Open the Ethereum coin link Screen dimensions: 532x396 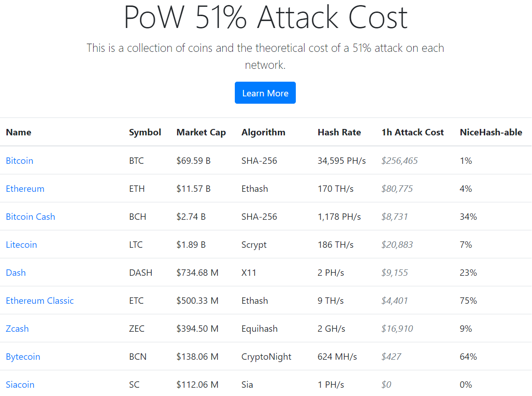(25, 189)
